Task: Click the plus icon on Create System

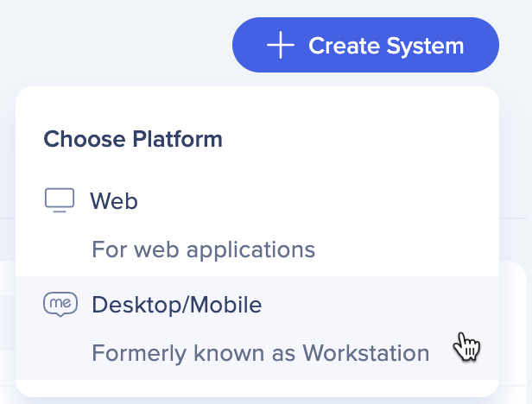Action: 280,45
